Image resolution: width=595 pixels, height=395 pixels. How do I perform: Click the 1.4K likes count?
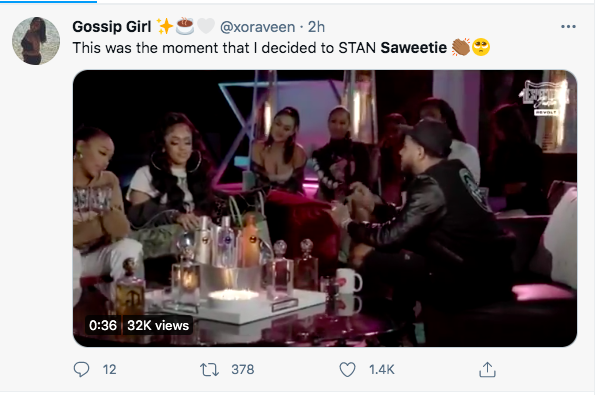tap(382, 370)
